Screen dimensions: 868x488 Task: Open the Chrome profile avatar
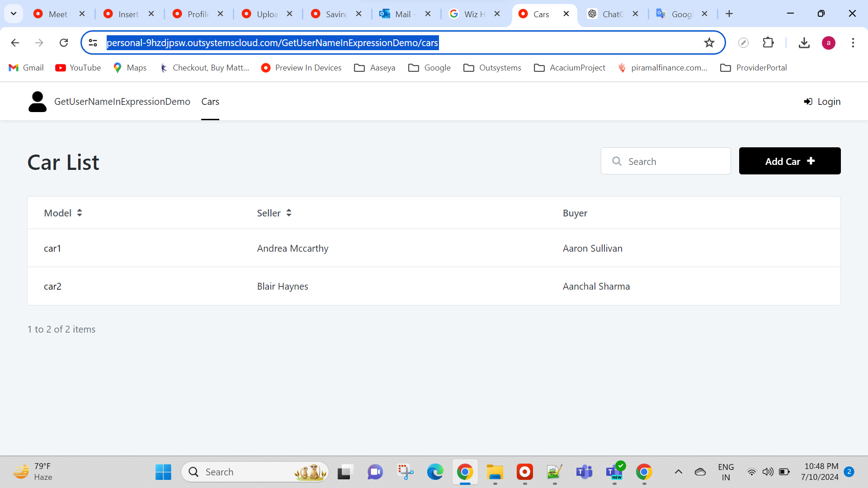tap(828, 43)
